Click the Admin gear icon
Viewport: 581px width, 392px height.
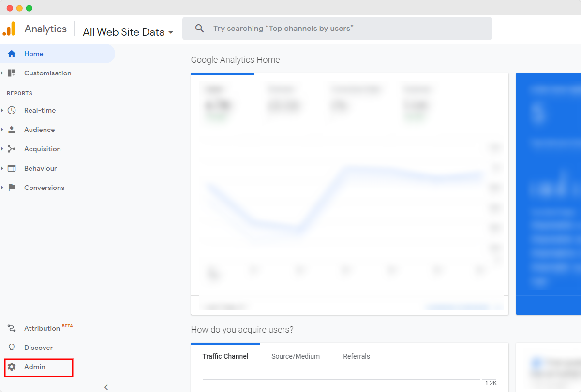point(12,367)
